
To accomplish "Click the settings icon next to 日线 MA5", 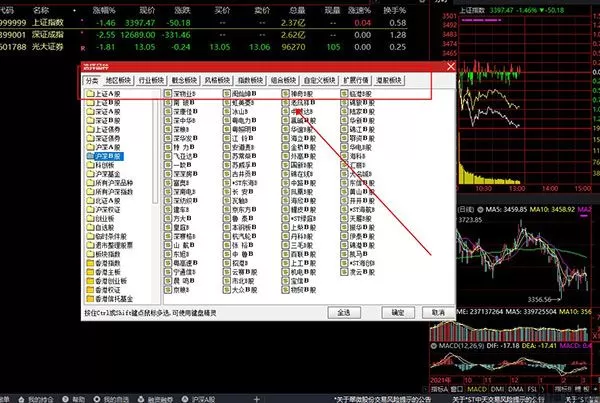I will pyautogui.click(x=480, y=210).
